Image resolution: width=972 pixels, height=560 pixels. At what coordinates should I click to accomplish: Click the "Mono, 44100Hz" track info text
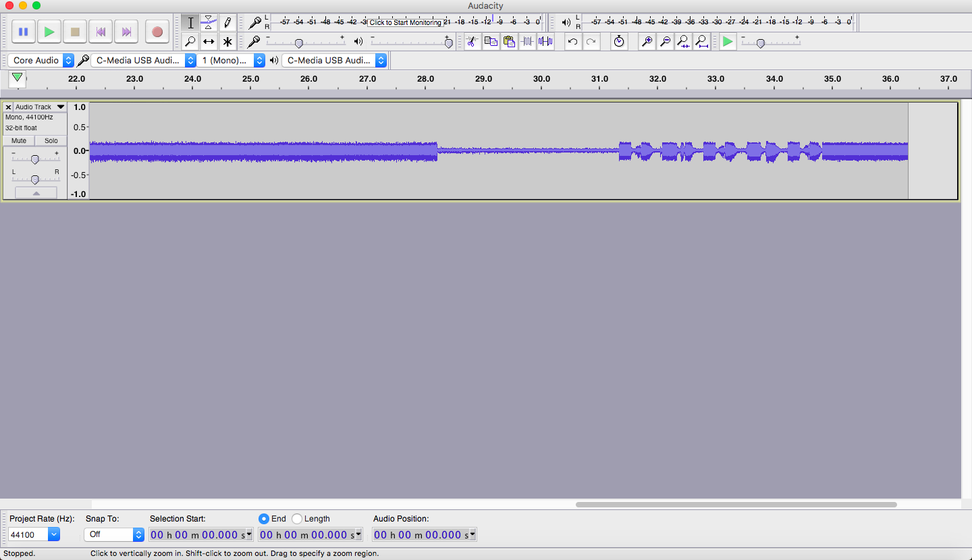point(29,117)
